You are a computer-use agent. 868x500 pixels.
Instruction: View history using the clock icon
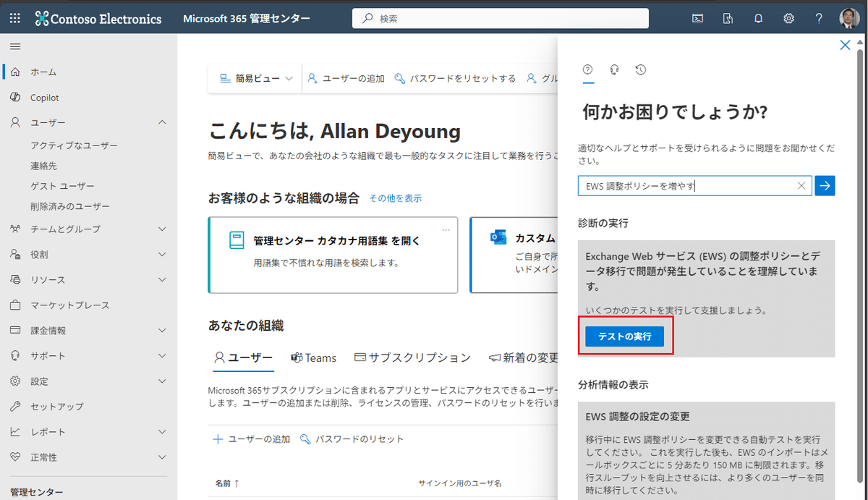tap(640, 69)
